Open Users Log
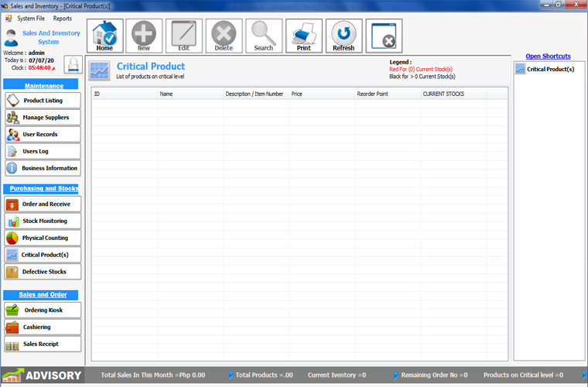The width and height of the screenshot is (588, 387). point(43,151)
